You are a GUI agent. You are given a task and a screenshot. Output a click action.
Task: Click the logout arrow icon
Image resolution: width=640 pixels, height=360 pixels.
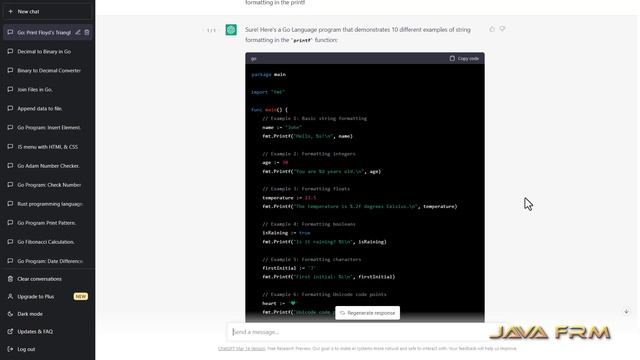[10, 349]
